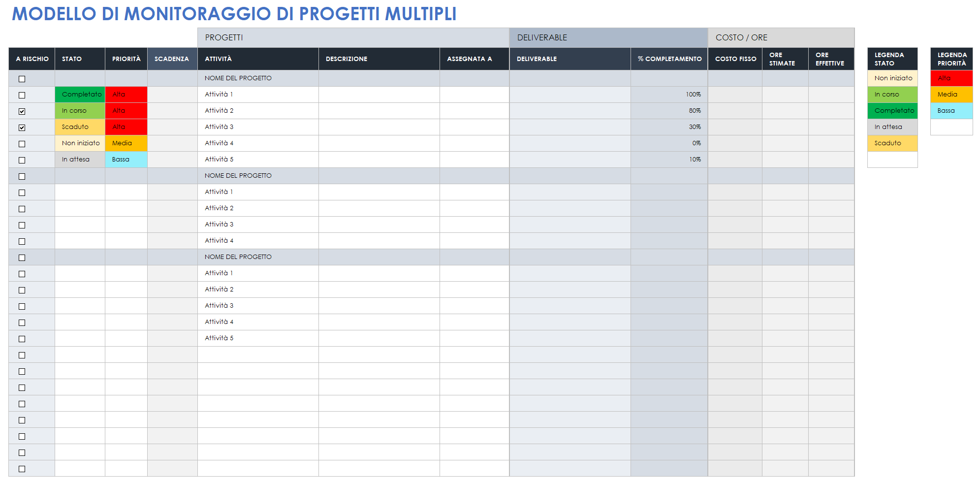This screenshot has height=484, width=980.
Task: Pick the In attesa swatch in the status legend
Action: 892,127
